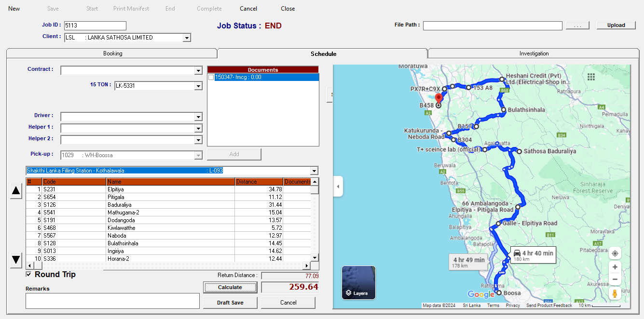Open the Client dropdown

pos(187,38)
